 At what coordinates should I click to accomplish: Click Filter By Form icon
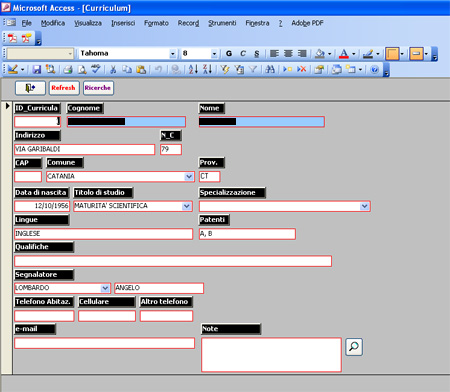click(x=239, y=69)
